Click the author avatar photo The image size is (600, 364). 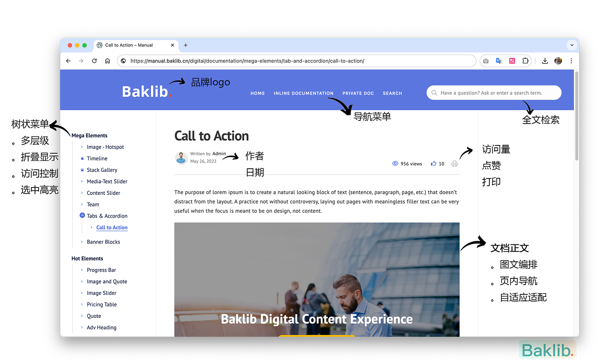coord(181,158)
